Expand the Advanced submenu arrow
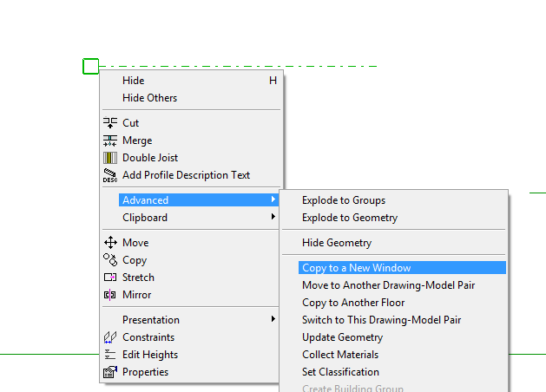546x392 pixels. pyautogui.click(x=273, y=200)
